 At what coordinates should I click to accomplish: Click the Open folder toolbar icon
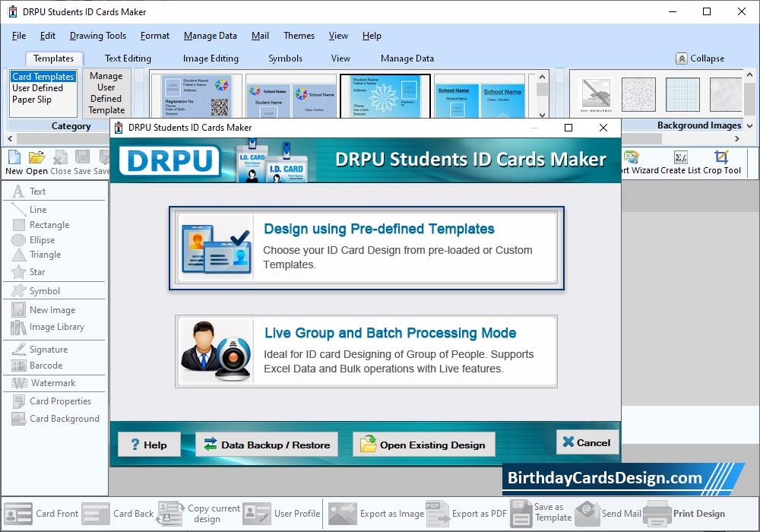coord(36,163)
